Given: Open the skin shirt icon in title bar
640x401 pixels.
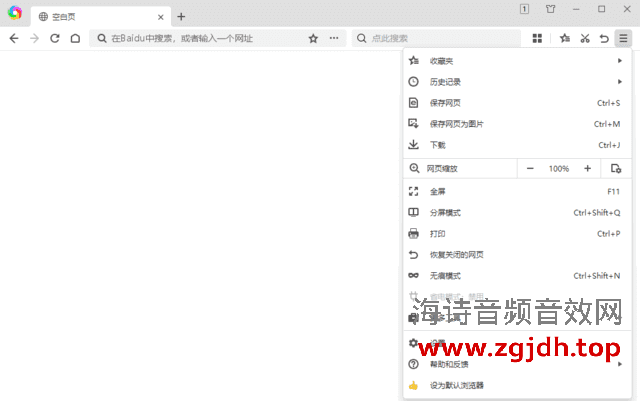Looking at the screenshot, I should 551,9.
